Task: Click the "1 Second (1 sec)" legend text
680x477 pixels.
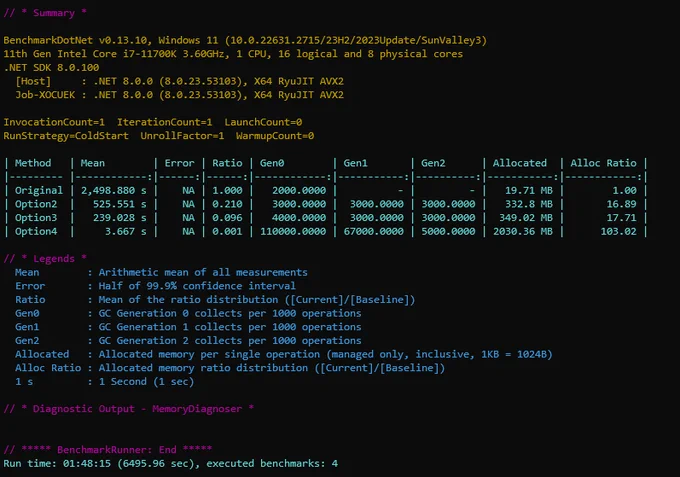Action: [146, 382]
